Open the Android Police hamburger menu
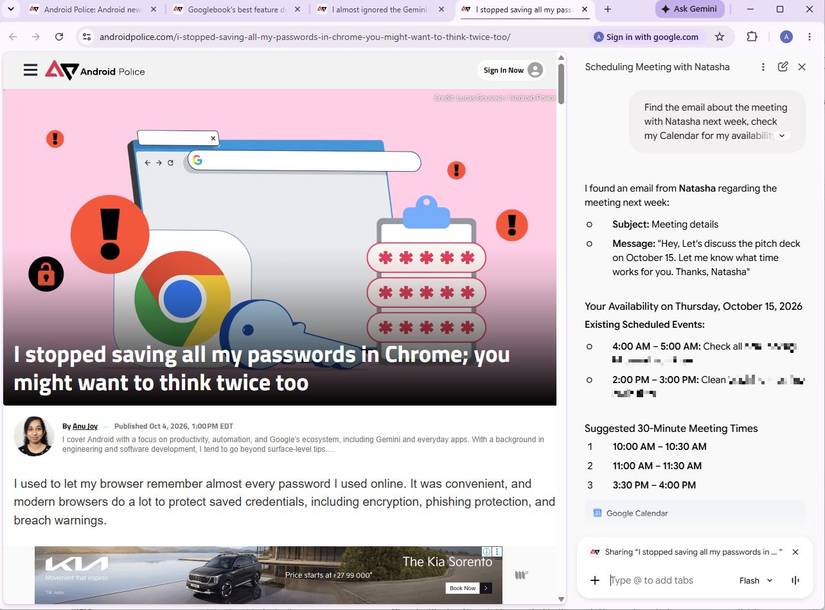Image resolution: width=825 pixels, height=610 pixels. pos(31,70)
